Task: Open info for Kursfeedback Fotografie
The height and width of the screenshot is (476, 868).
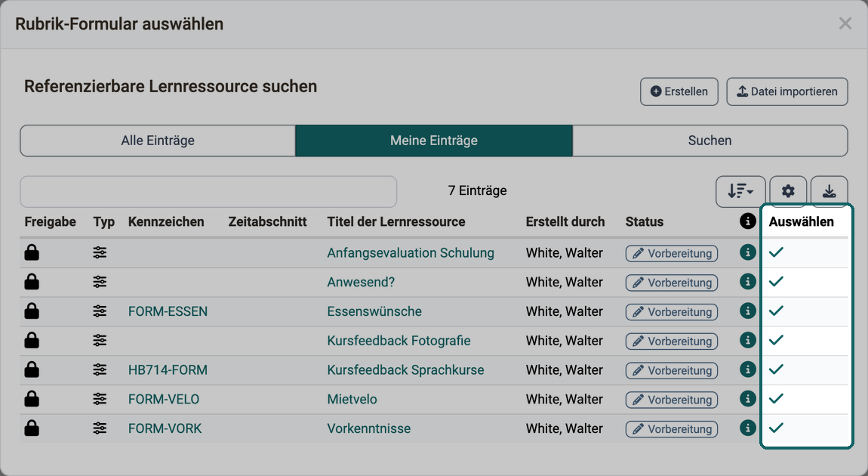Action: point(747,340)
